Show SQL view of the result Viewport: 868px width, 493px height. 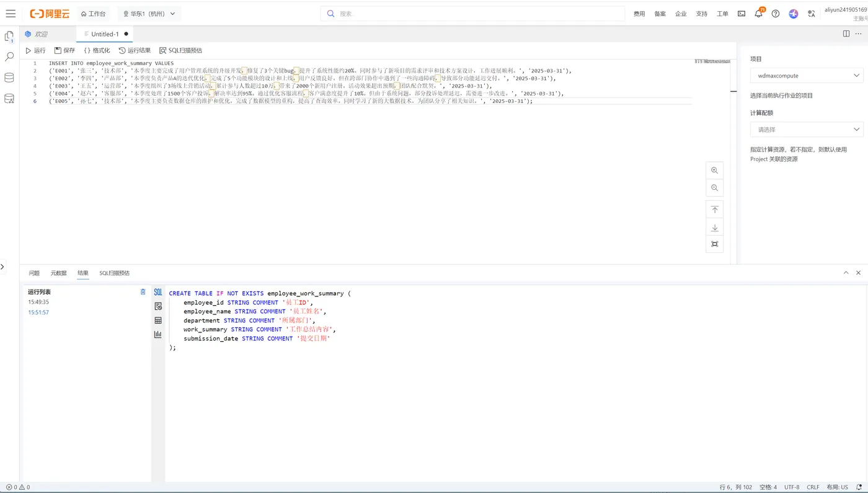point(158,292)
